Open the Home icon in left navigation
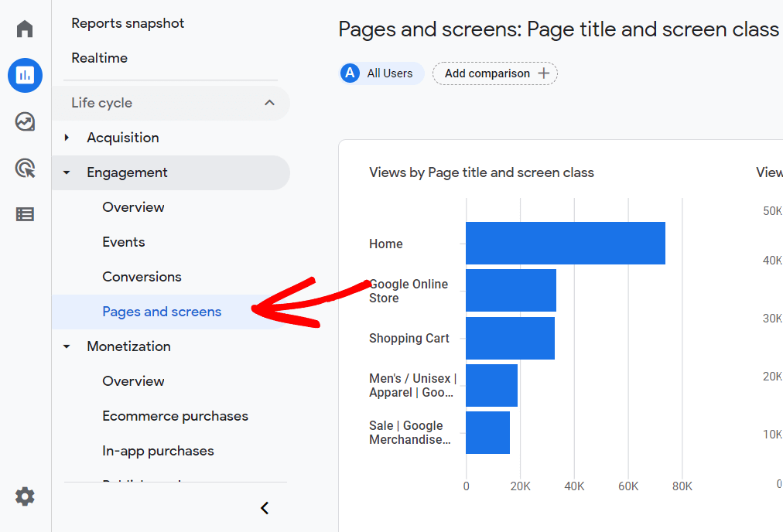The height and width of the screenshot is (532, 783). pyautogui.click(x=25, y=29)
